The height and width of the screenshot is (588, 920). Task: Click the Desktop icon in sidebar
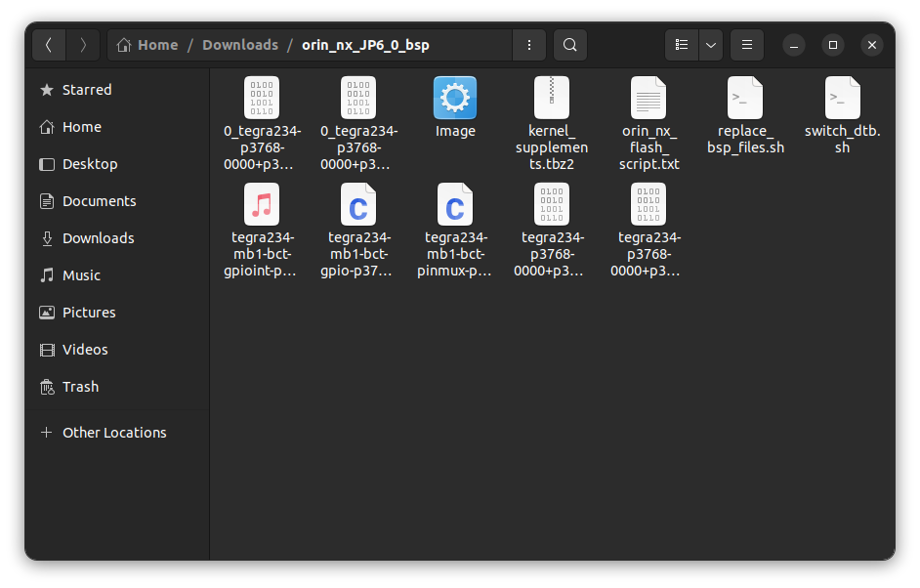tap(46, 164)
